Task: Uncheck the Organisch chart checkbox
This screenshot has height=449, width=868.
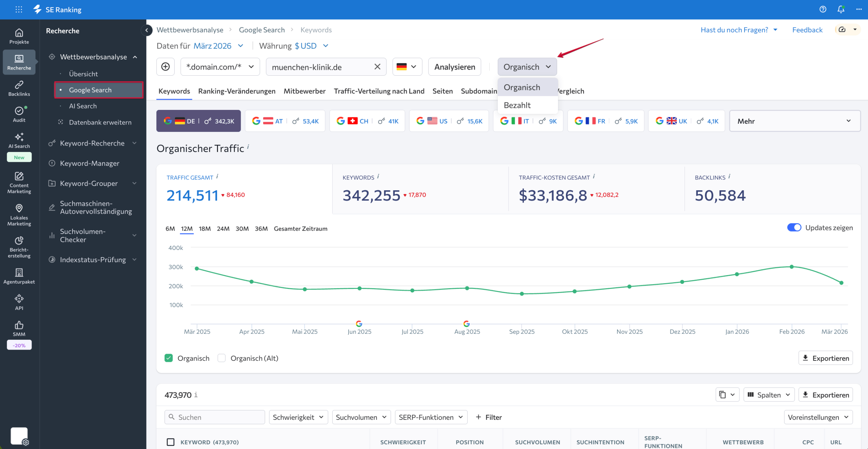Action: (169, 358)
